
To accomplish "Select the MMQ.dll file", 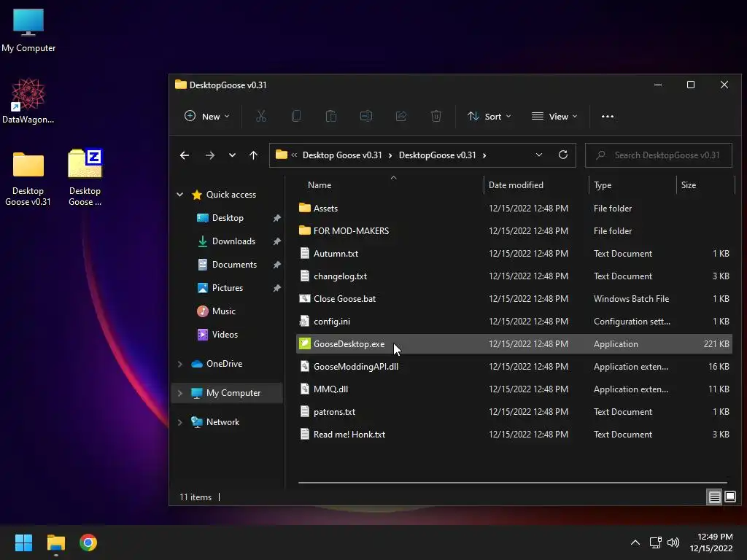I will click(514, 389).
